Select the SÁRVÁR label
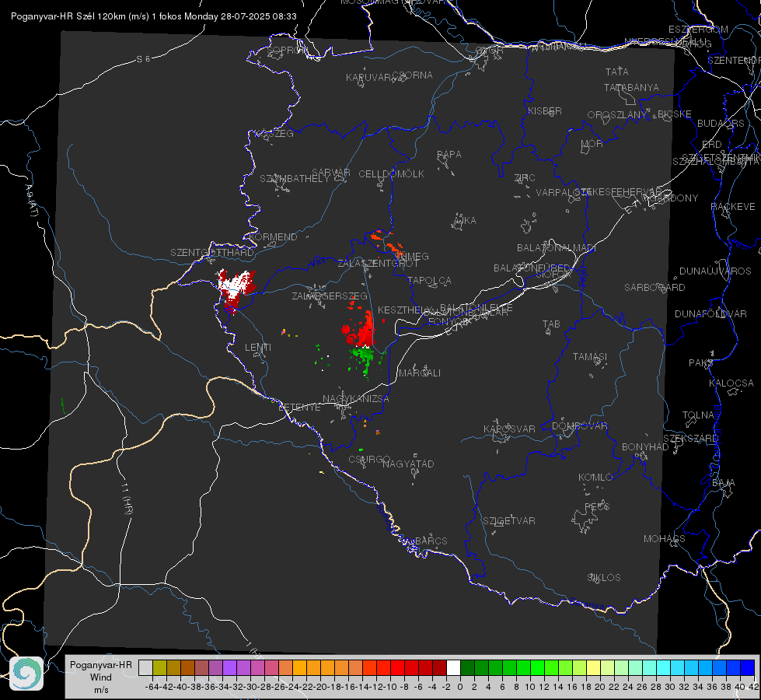Viewport: 761px width, 700px height. point(331,173)
